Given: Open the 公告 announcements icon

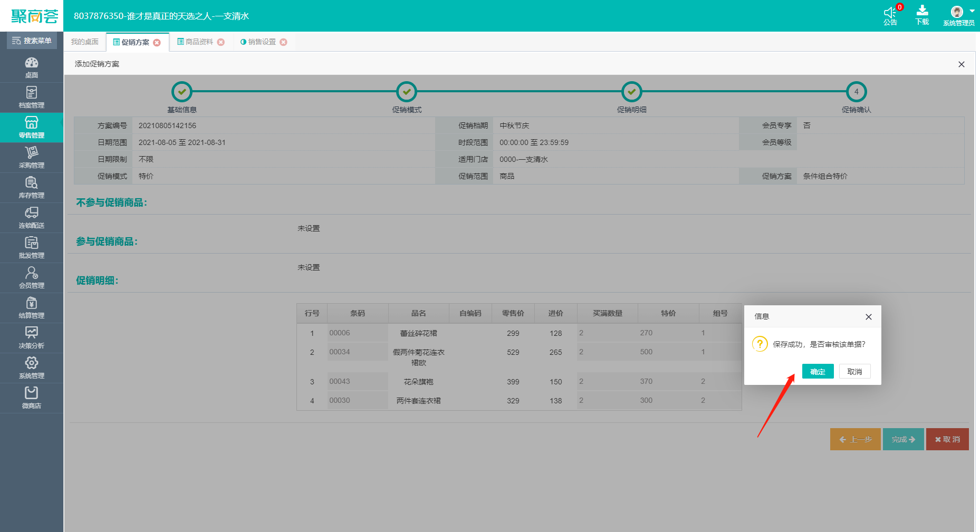Looking at the screenshot, I should click(890, 15).
